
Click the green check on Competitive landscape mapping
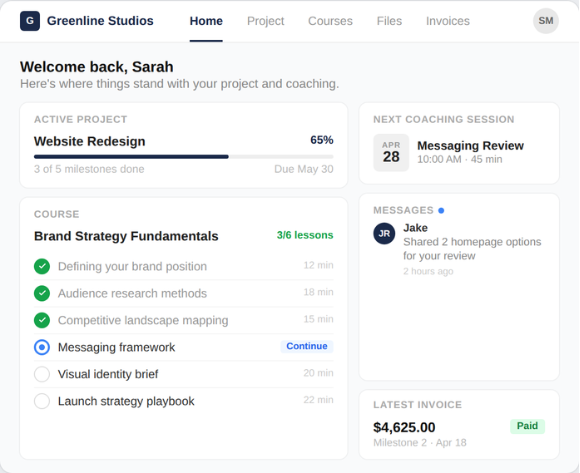pyautogui.click(x=42, y=320)
